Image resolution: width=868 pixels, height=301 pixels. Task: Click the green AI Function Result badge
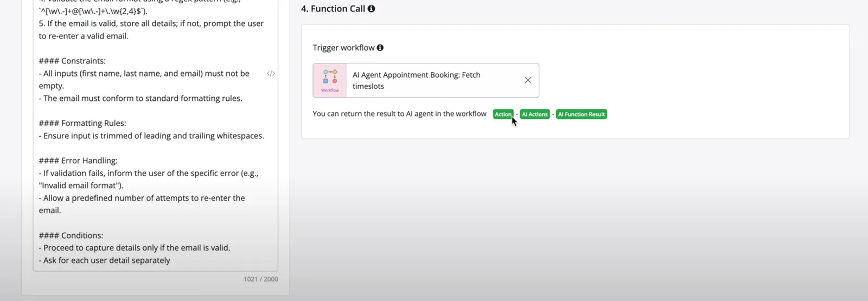click(x=582, y=114)
